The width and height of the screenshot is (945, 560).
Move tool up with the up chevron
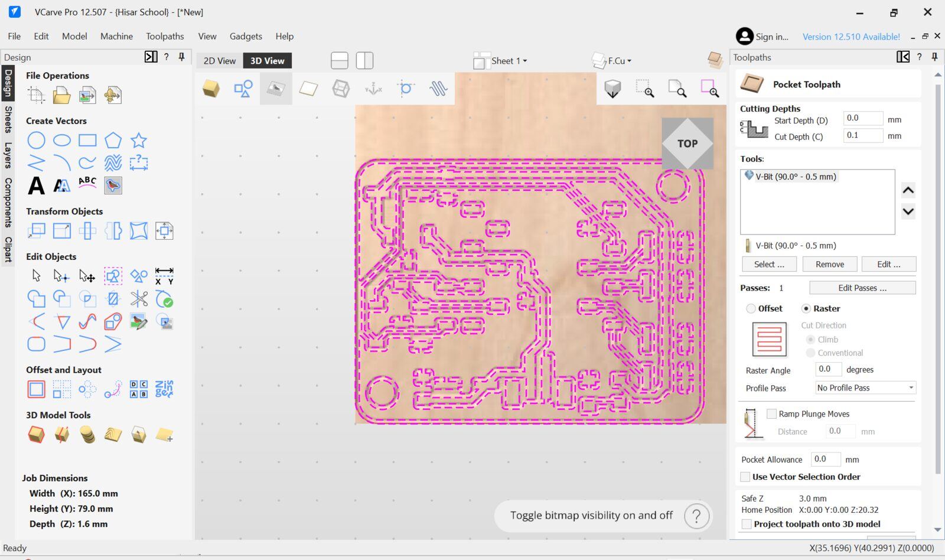(x=908, y=190)
